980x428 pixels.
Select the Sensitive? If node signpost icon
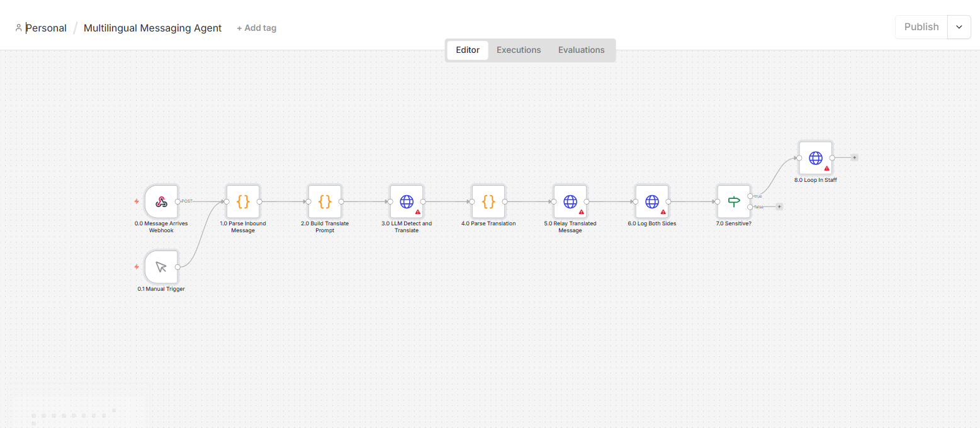[734, 201]
